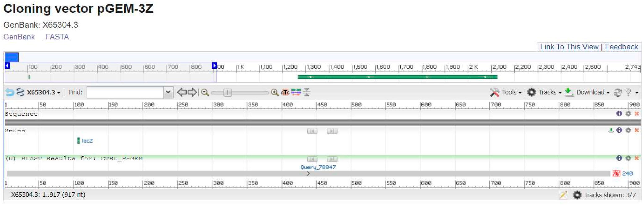644x205 pixels.
Task: Pan the view left with the arrow
Action: (x=182, y=92)
